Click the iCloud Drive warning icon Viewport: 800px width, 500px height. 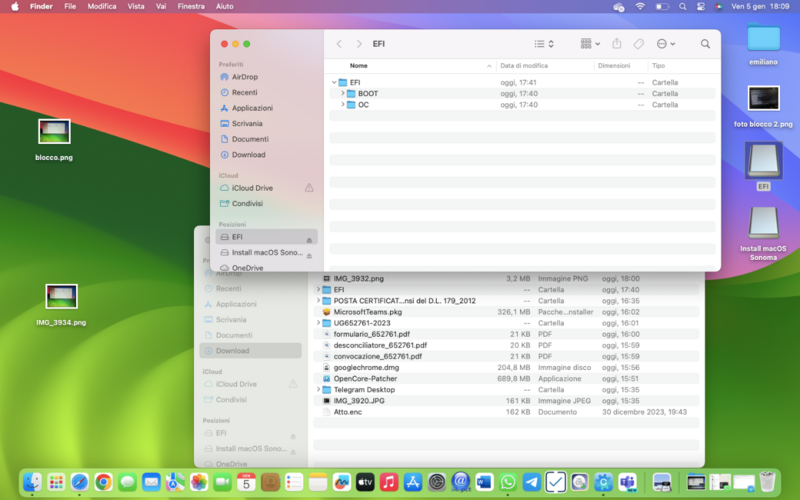click(309, 188)
